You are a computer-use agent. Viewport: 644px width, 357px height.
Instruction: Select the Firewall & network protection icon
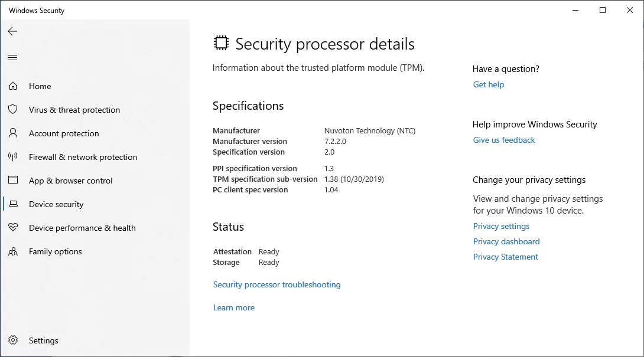coord(13,157)
